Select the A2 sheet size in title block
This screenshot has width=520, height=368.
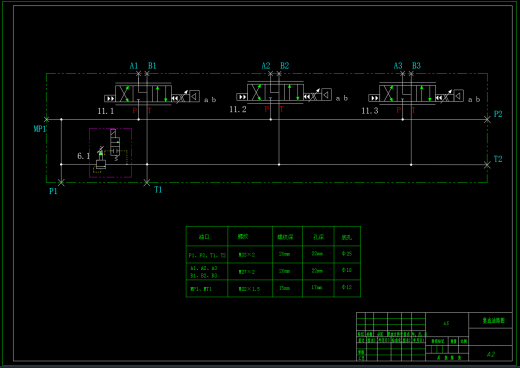491,354
